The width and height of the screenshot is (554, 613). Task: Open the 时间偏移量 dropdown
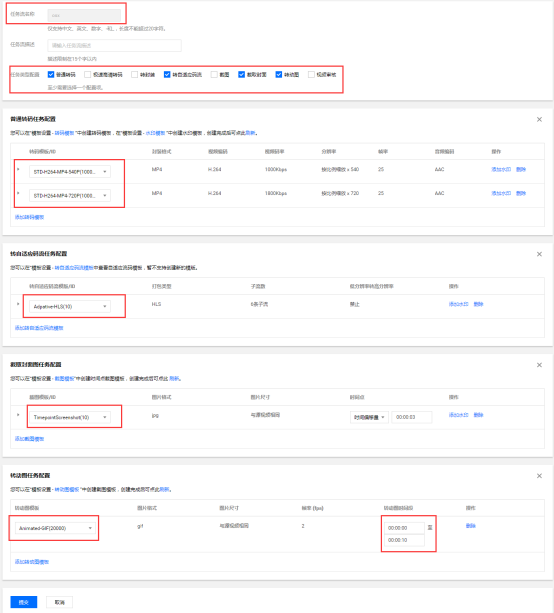point(369,417)
